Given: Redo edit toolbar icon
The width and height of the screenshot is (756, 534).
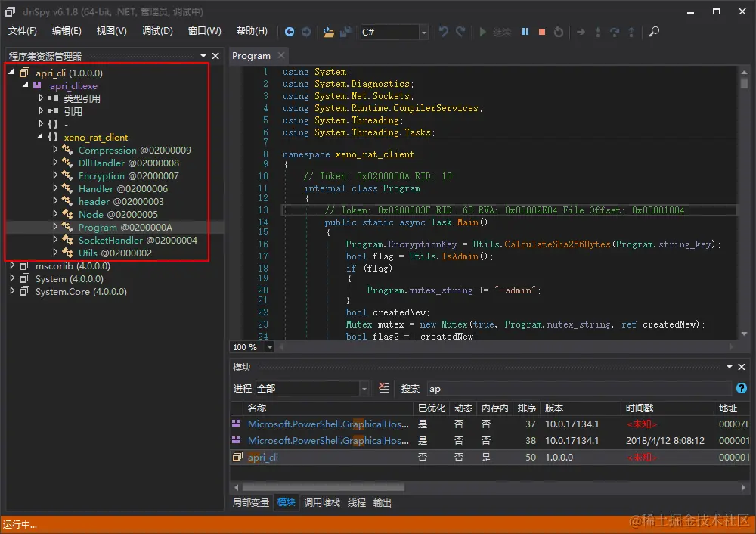Looking at the screenshot, I should (x=460, y=32).
